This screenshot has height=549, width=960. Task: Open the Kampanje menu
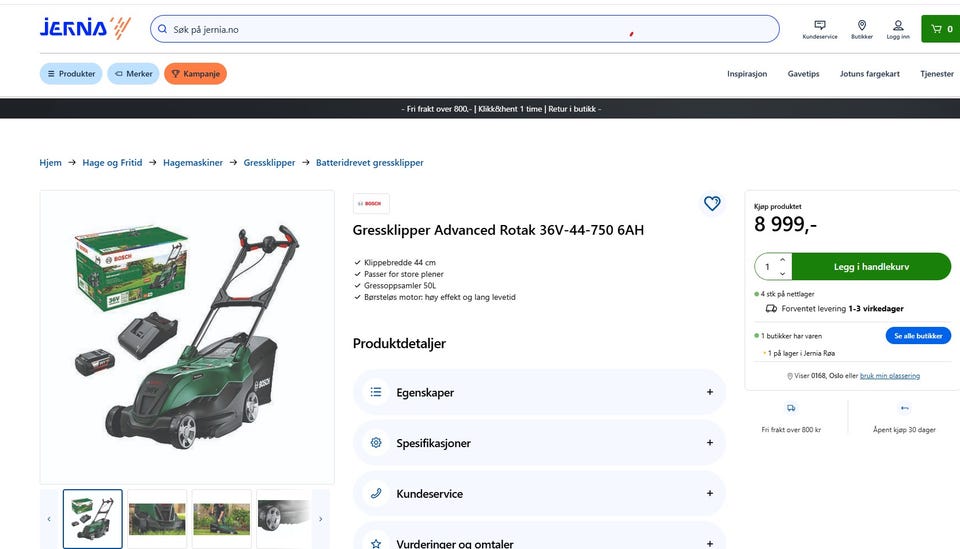pos(195,73)
